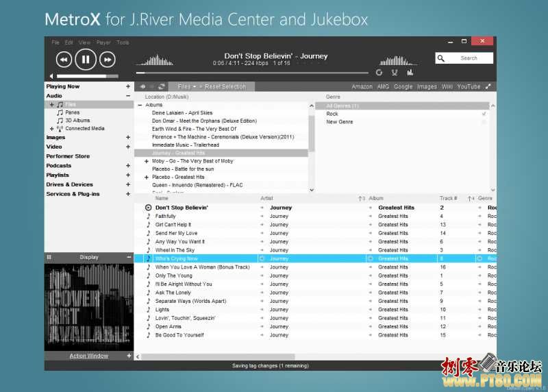Toggle the Rock genre checkmark
The height and width of the screenshot is (392, 548).
pos(484,114)
